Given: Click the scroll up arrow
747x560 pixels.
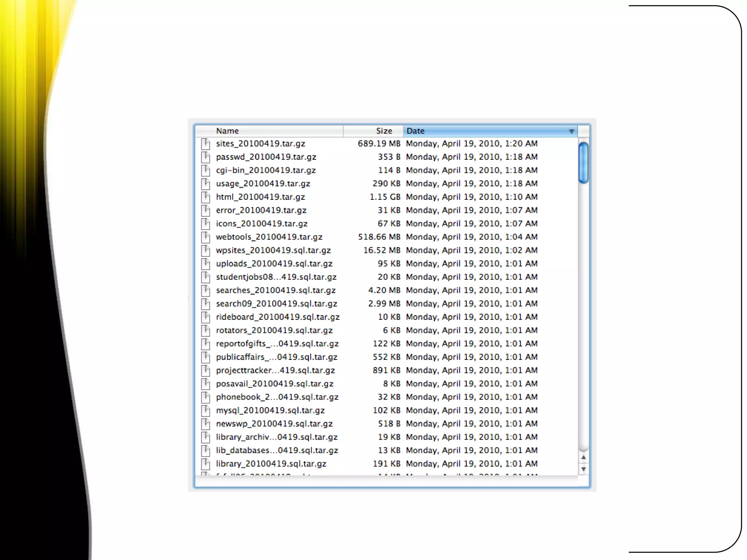Looking at the screenshot, I should pyautogui.click(x=583, y=457).
